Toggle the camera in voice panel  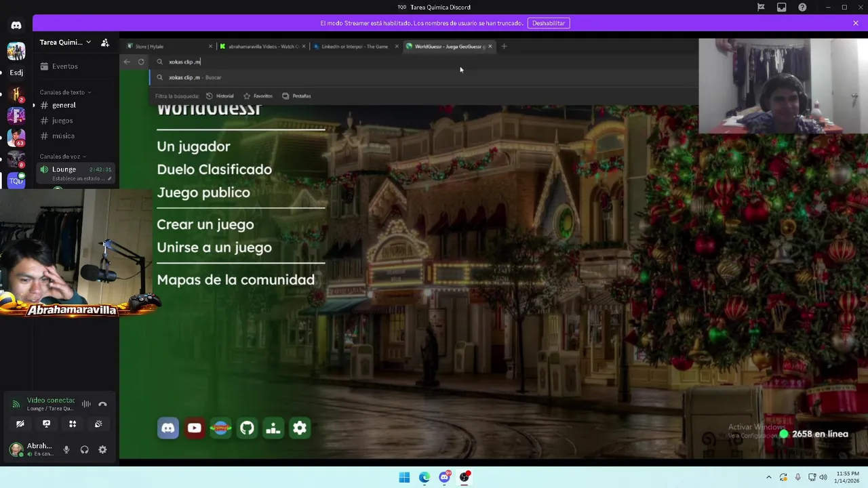[x=20, y=424]
